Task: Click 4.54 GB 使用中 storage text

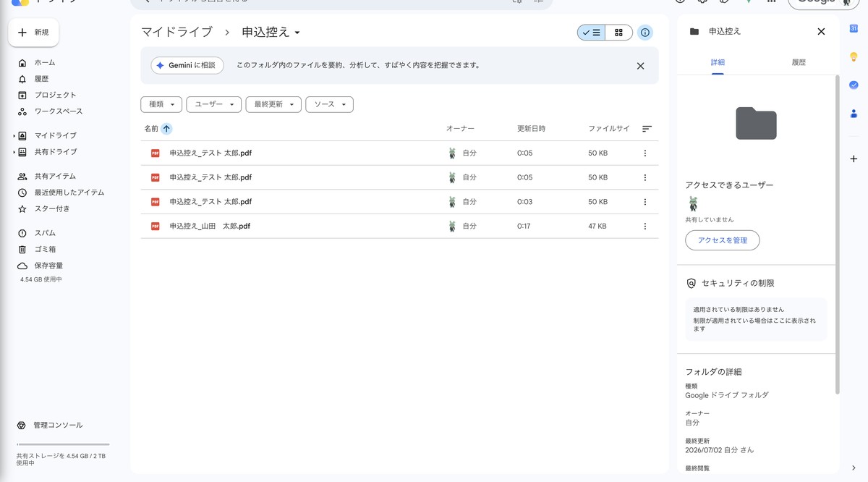Action: click(41, 279)
